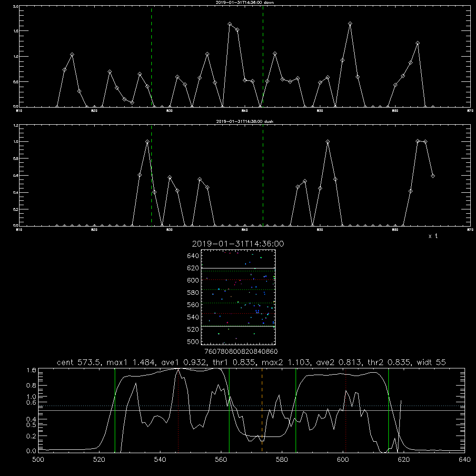Click the right green dashed line in dawn plot

[263, 57]
